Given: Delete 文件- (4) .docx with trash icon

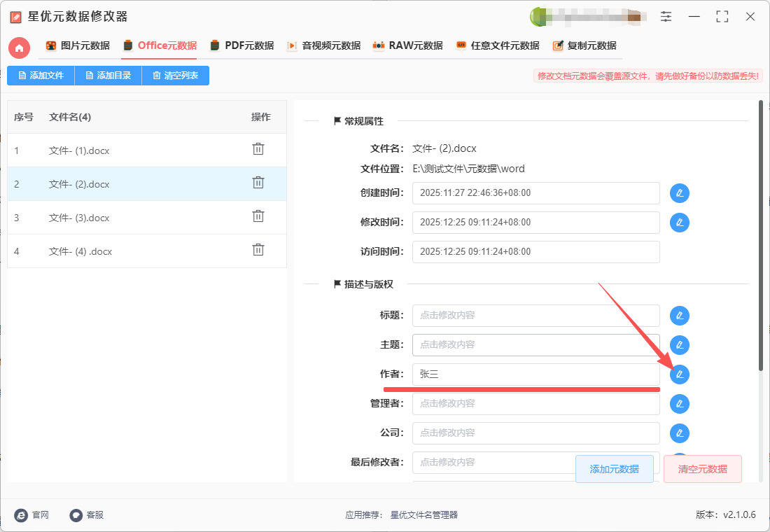Looking at the screenshot, I should [258, 249].
